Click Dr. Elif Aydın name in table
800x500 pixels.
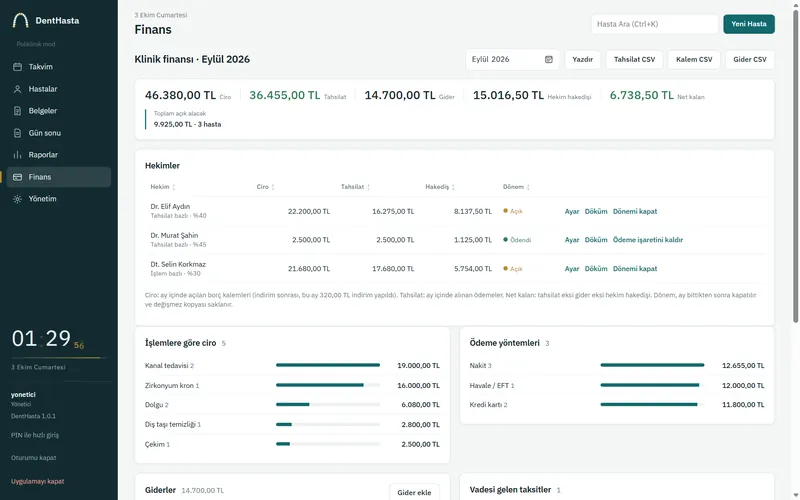click(170, 207)
